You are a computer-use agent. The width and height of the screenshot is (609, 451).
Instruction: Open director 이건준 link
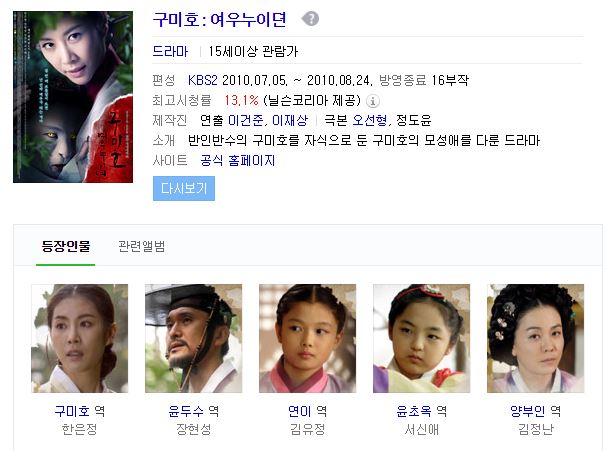[x=246, y=120]
